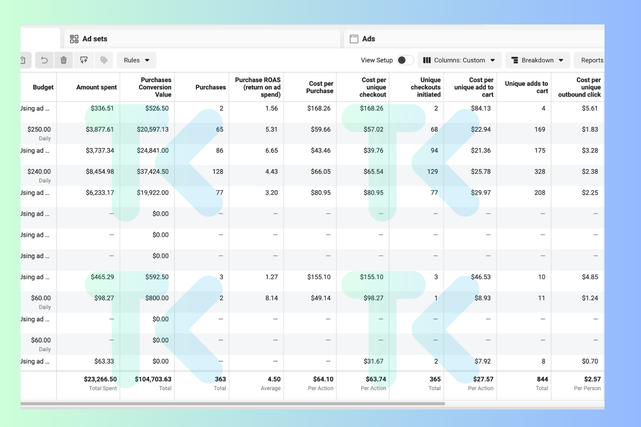The height and width of the screenshot is (427, 641).
Task: Click purchases count 128
Action: [218, 172]
